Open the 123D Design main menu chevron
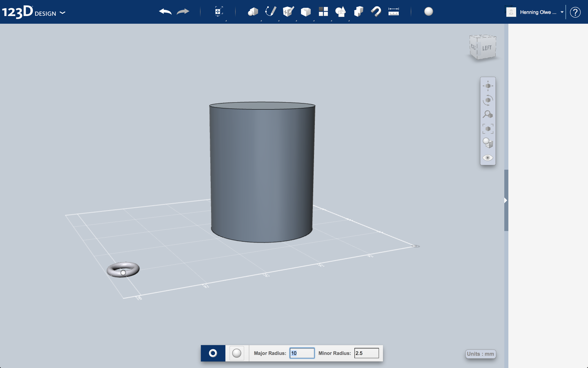 pyautogui.click(x=63, y=13)
